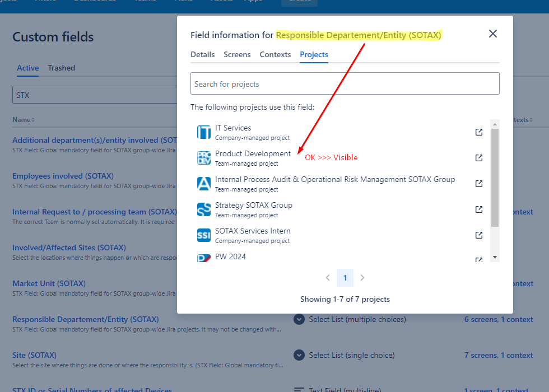
Task: Click the custom fields search box with STX
Action: point(95,95)
